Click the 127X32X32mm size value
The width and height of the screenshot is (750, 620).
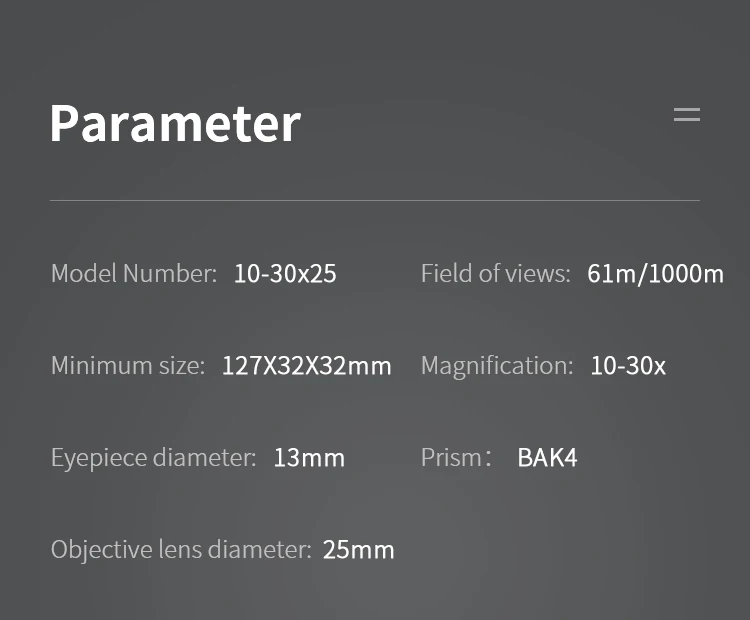coord(307,366)
